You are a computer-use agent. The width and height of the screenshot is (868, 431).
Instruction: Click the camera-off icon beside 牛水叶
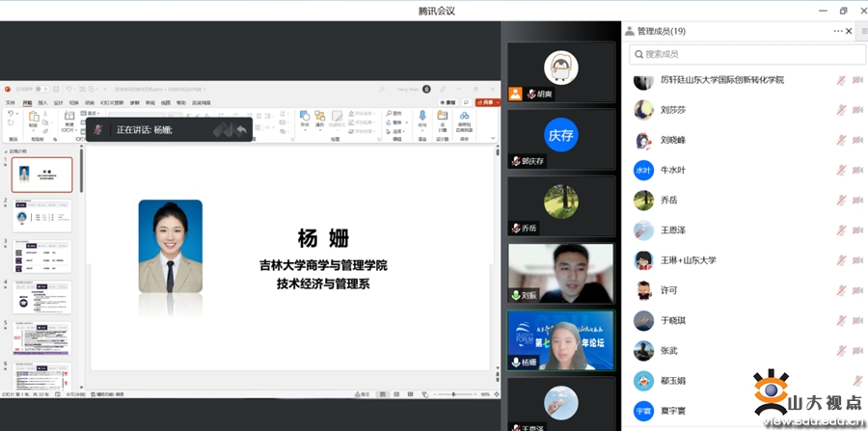pos(856,171)
